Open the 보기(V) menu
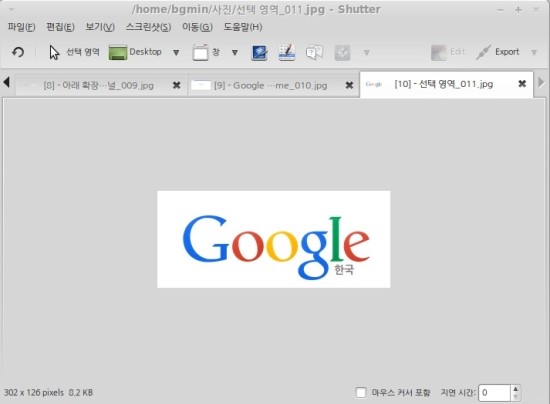This screenshot has height=404, width=550. pyautogui.click(x=100, y=27)
